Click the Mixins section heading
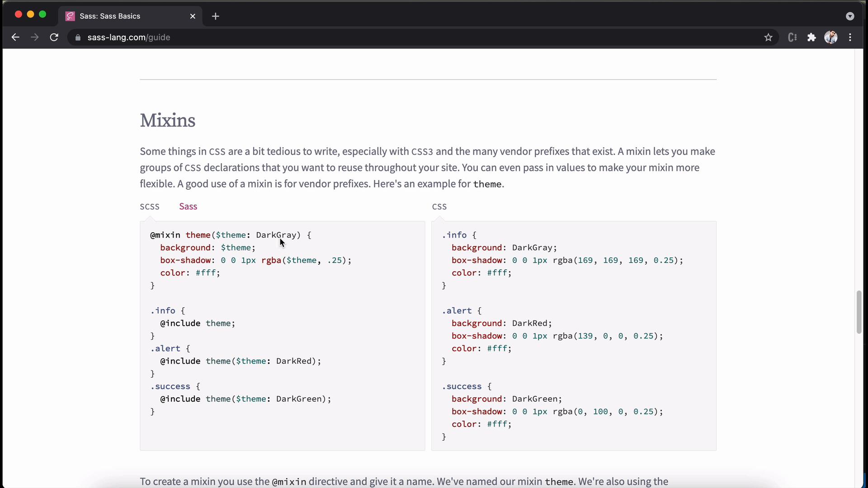The image size is (868, 488). [x=168, y=121]
